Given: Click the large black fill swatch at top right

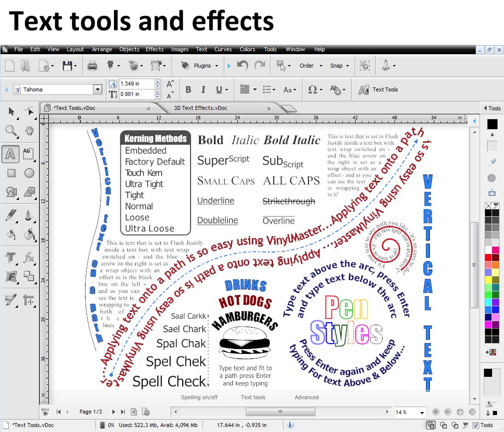Looking at the screenshot, I should tap(492, 124).
